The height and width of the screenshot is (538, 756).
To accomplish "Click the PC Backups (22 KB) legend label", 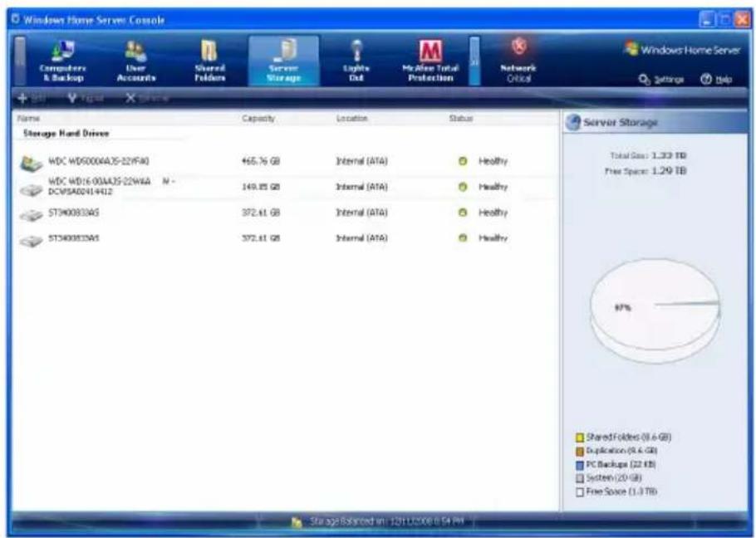I will click(x=621, y=465).
